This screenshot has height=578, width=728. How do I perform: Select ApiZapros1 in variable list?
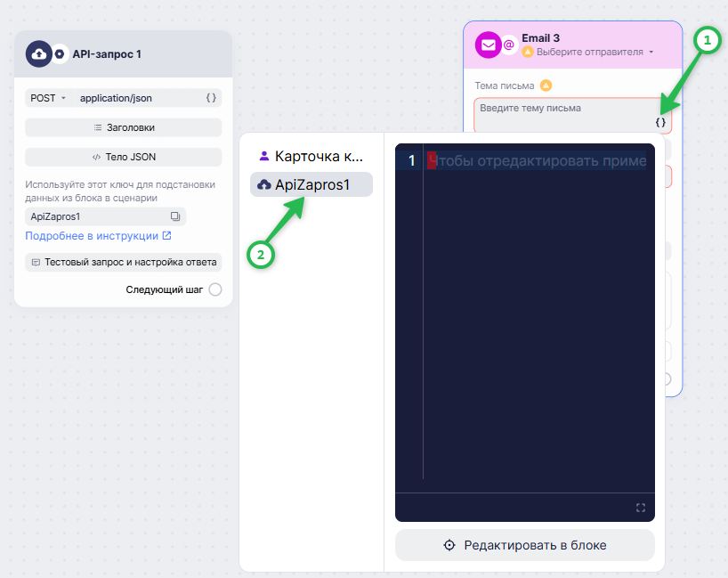(x=311, y=185)
